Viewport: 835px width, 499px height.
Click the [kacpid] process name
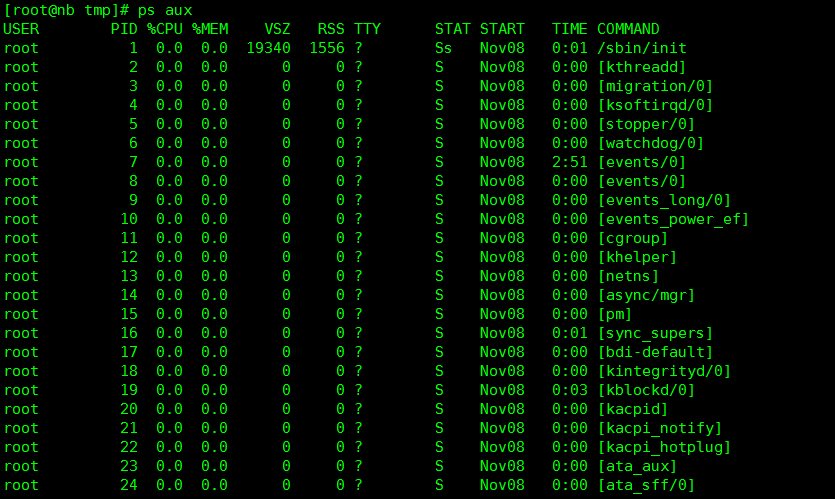tap(633, 409)
